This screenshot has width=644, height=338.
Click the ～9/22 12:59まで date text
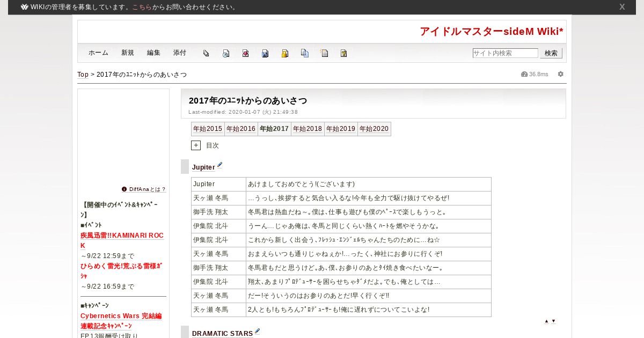point(107,256)
